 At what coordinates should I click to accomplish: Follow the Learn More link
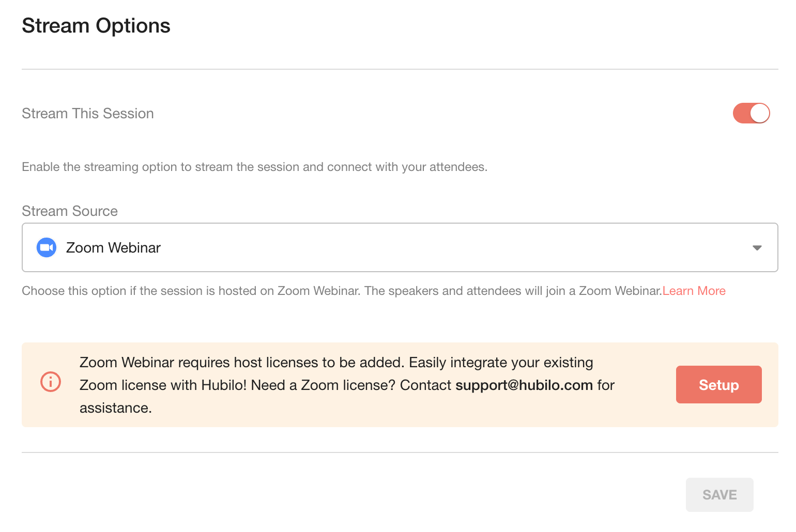click(x=694, y=291)
